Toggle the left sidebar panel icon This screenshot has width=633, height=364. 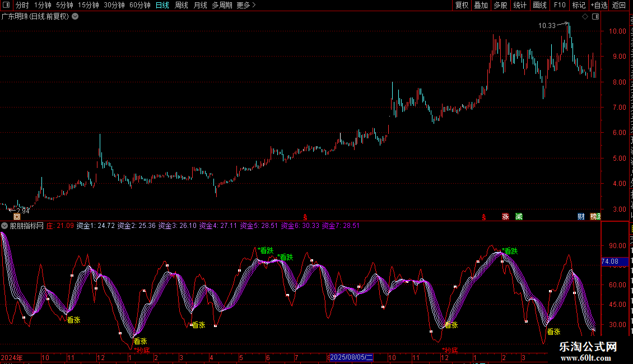pyautogui.click(x=6, y=5)
